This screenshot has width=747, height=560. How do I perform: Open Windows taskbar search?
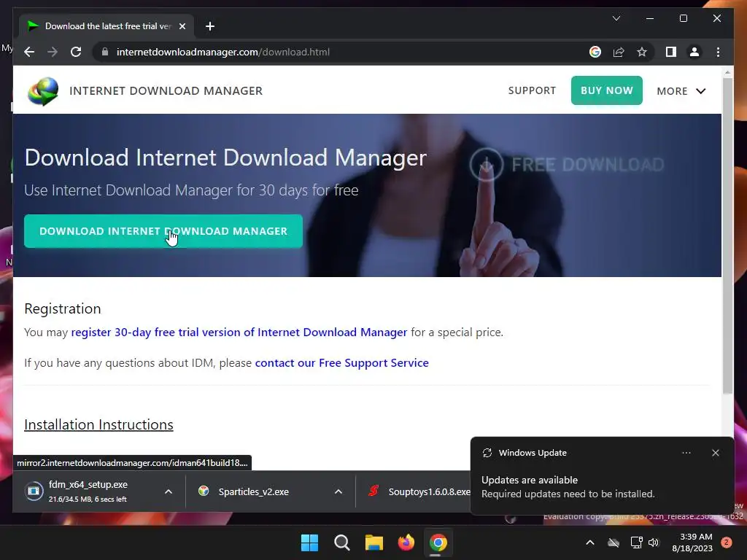(x=341, y=542)
